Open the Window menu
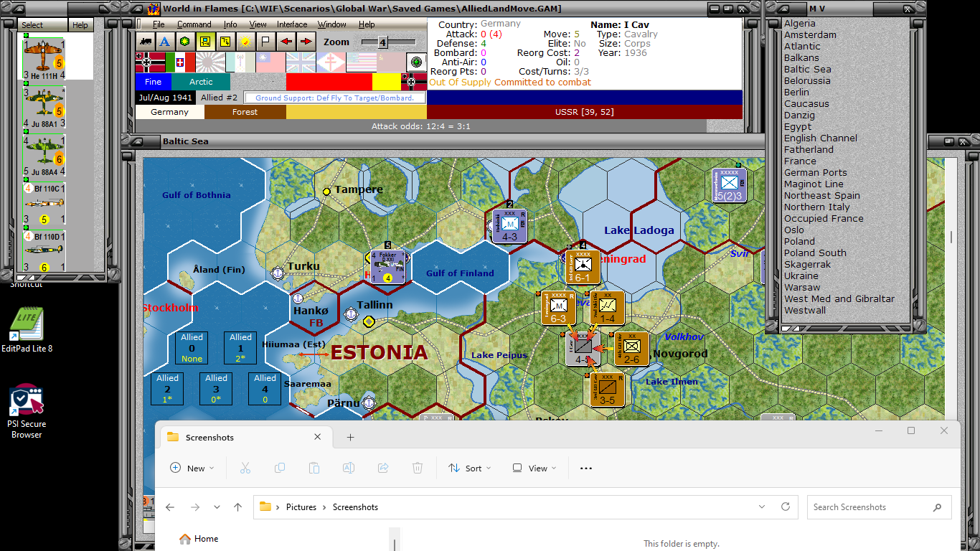 tap(331, 24)
